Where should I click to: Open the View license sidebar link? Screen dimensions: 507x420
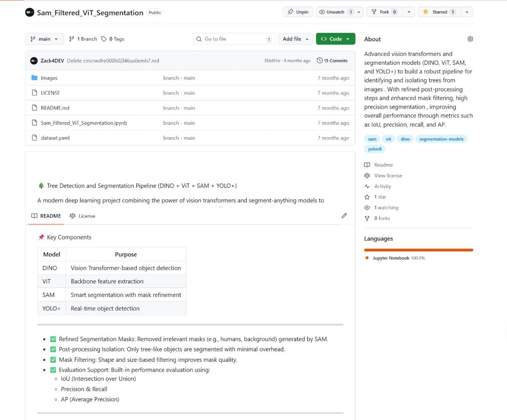(383, 175)
